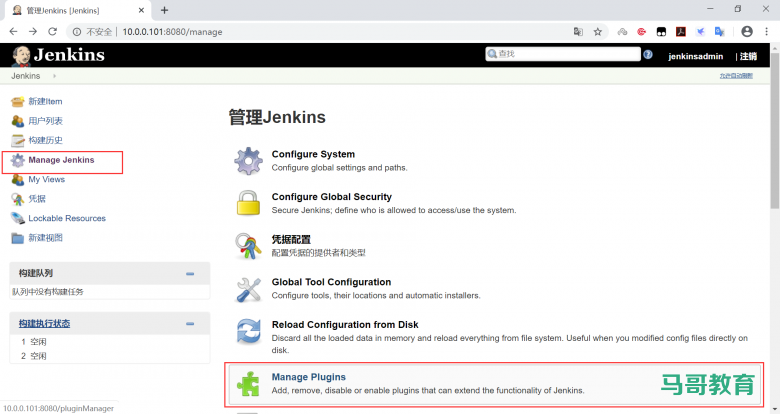This screenshot has height=414, width=780.
Task: Focus the Jenkins 查找 search box
Action: click(x=563, y=54)
